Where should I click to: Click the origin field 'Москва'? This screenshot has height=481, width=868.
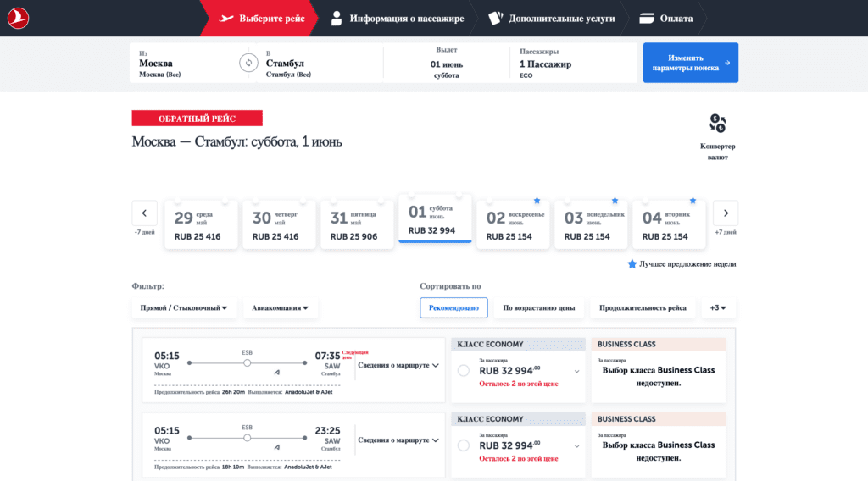(x=187, y=63)
